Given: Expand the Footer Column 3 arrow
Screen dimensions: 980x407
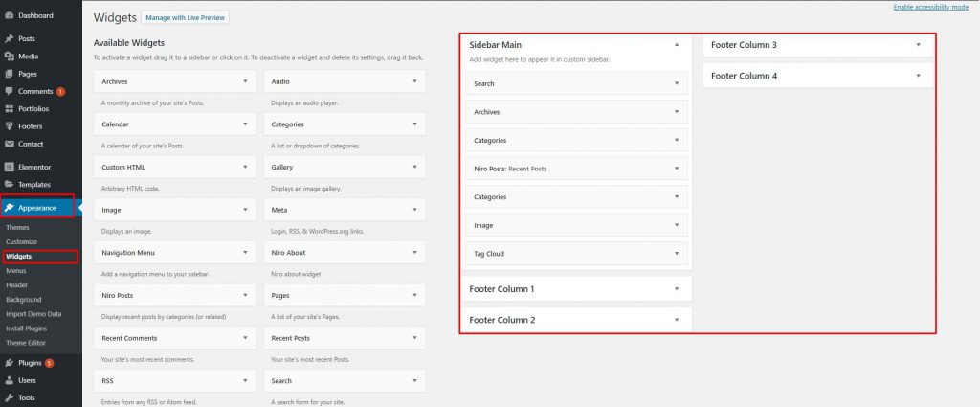Looking at the screenshot, I should point(918,45).
